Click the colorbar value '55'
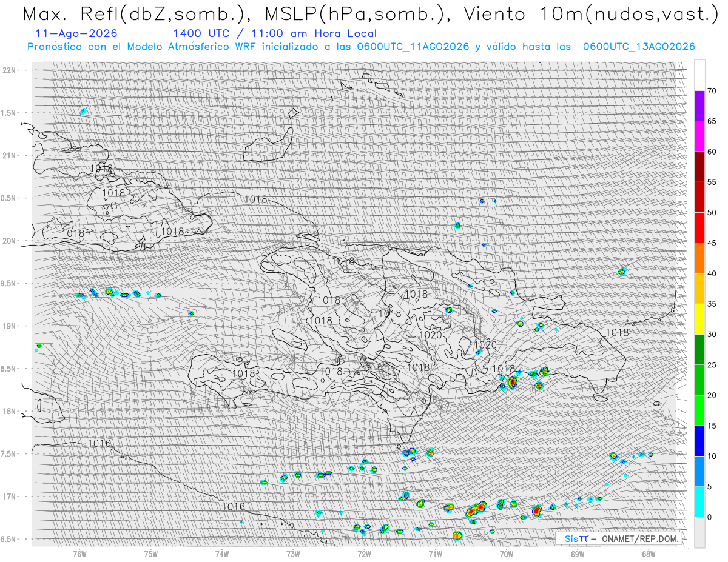 [x=712, y=182]
